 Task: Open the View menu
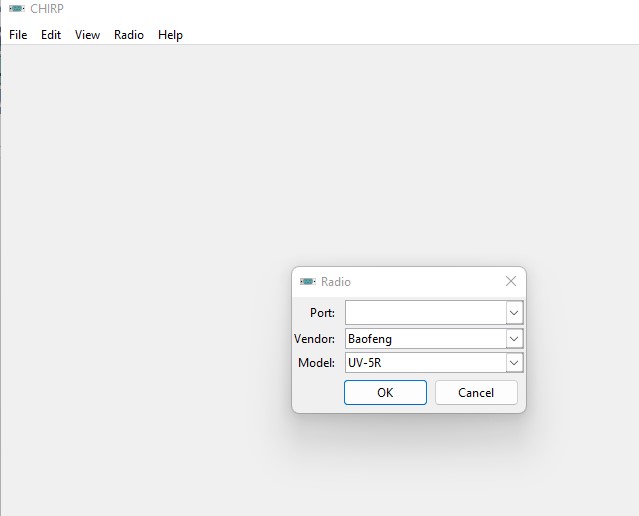(87, 35)
